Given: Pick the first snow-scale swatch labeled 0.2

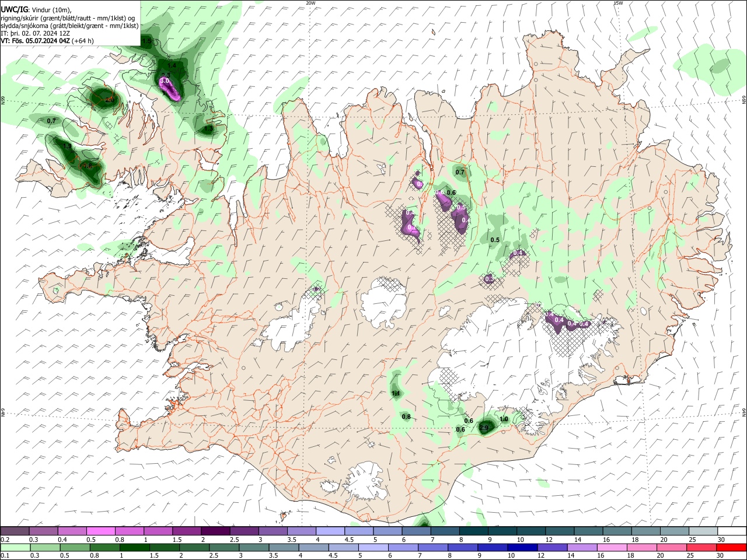Looking at the screenshot, I should point(15,531).
